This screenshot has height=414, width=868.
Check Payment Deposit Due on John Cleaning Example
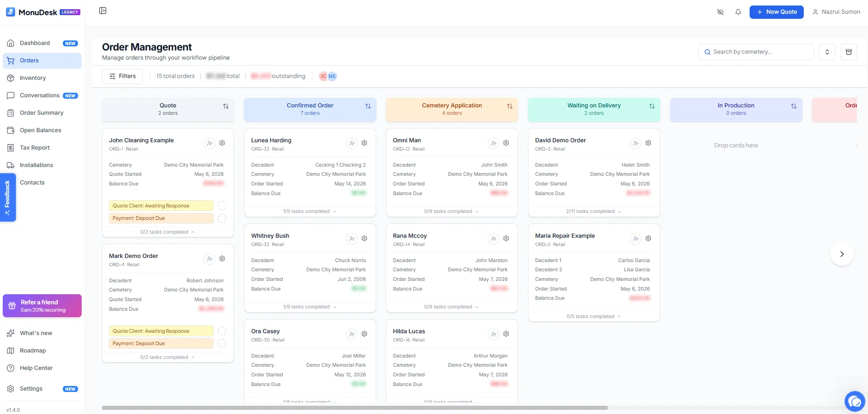[222, 218]
